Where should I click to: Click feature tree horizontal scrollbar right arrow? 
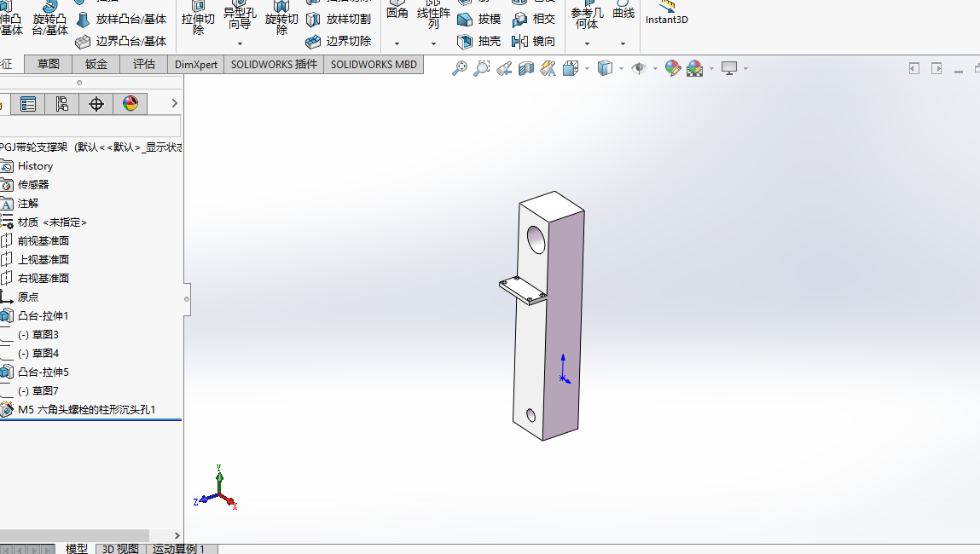coord(177,535)
